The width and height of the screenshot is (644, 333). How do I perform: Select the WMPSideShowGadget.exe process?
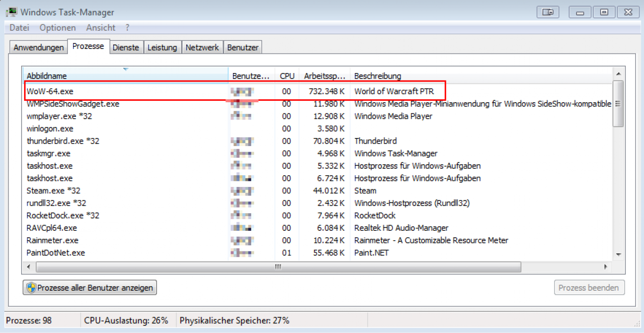(318, 104)
